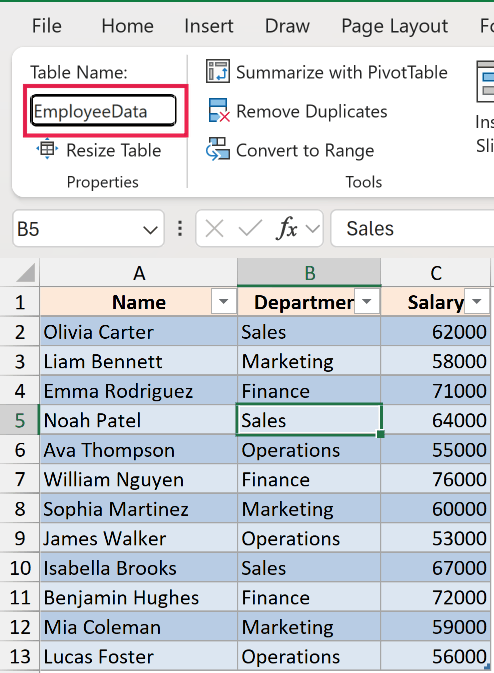Viewport: 494px width, 673px height.
Task: Click salary cell 62000
Action: point(435,331)
